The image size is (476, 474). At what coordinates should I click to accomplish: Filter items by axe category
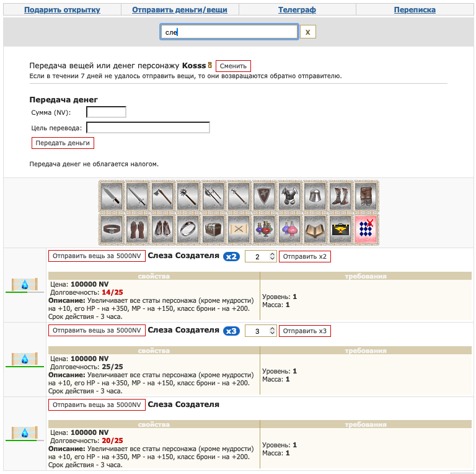coord(163,196)
